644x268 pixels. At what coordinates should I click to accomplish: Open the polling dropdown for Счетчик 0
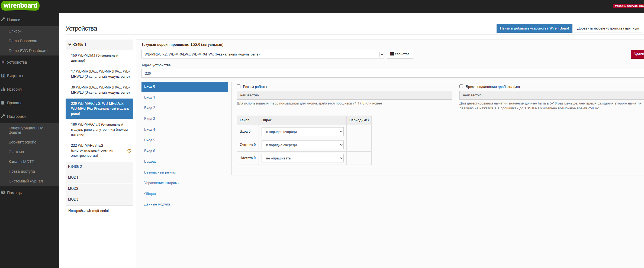click(x=302, y=145)
